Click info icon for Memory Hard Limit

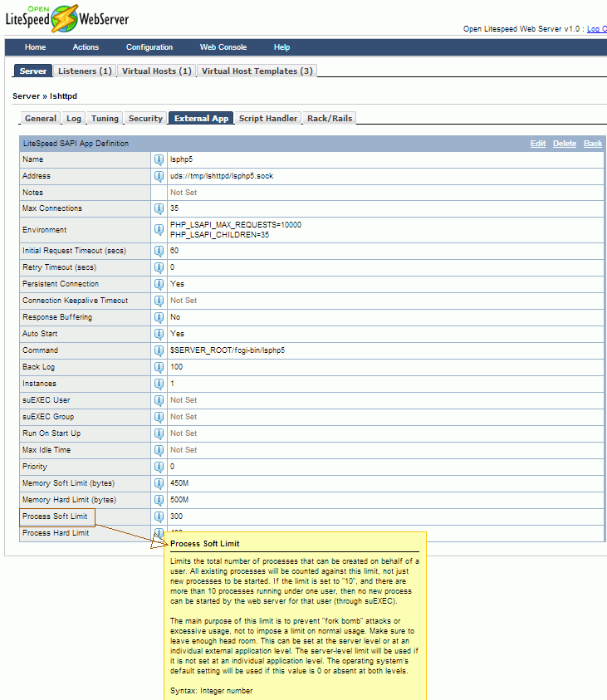[159, 500]
